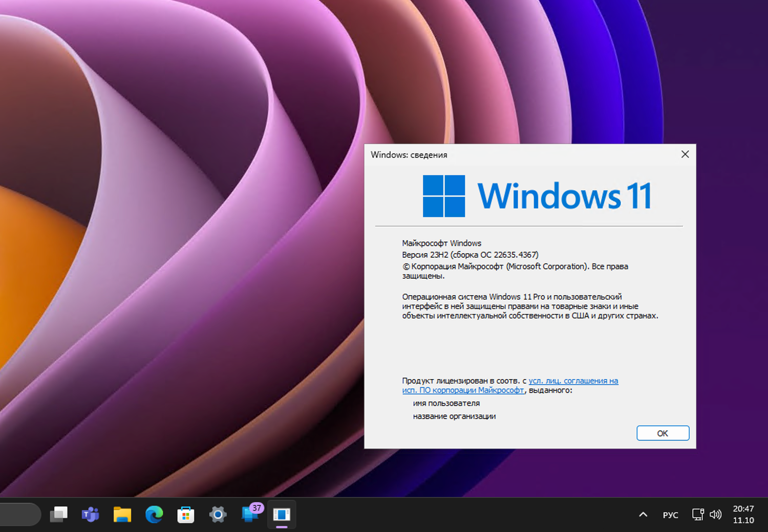Open File Explorer from the taskbar

click(x=122, y=515)
